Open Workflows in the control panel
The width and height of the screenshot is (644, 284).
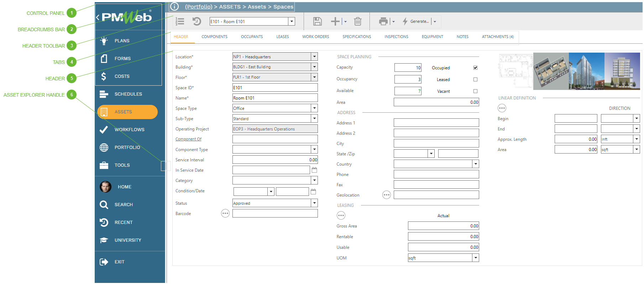click(x=129, y=130)
